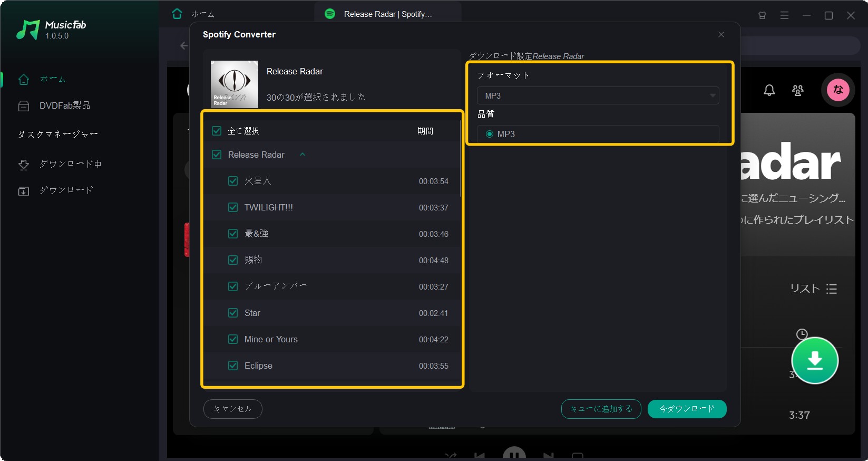Toggle the 全て選択 checkbox
This screenshot has width=868, height=461.
point(217,131)
